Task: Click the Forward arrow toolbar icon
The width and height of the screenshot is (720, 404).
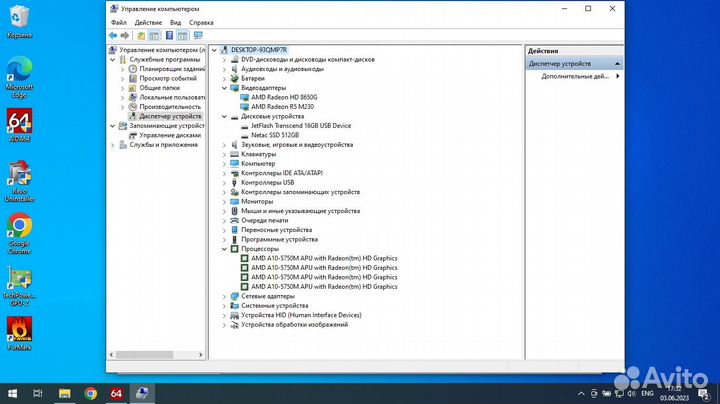Action: (x=125, y=35)
